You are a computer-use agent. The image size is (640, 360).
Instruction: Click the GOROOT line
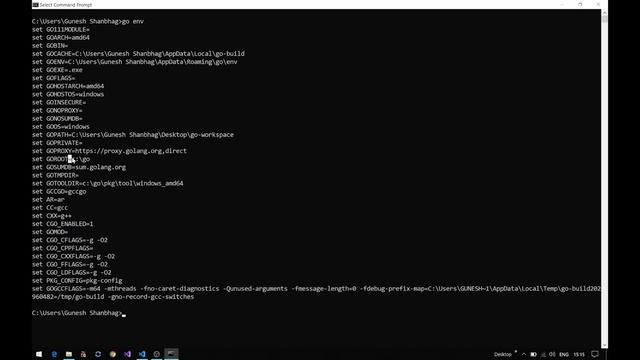(x=61, y=159)
